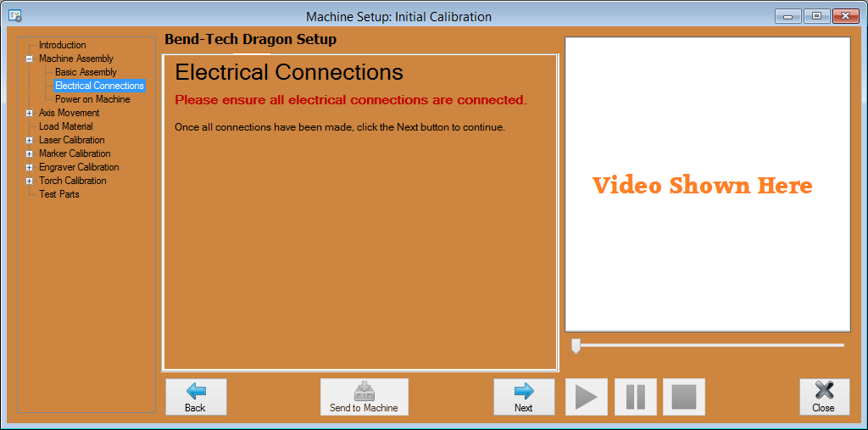The height and width of the screenshot is (430, 868).
Task: Click the 'Bend-Tech Dragon Setup' title text
Action: [x=251, y=40]
